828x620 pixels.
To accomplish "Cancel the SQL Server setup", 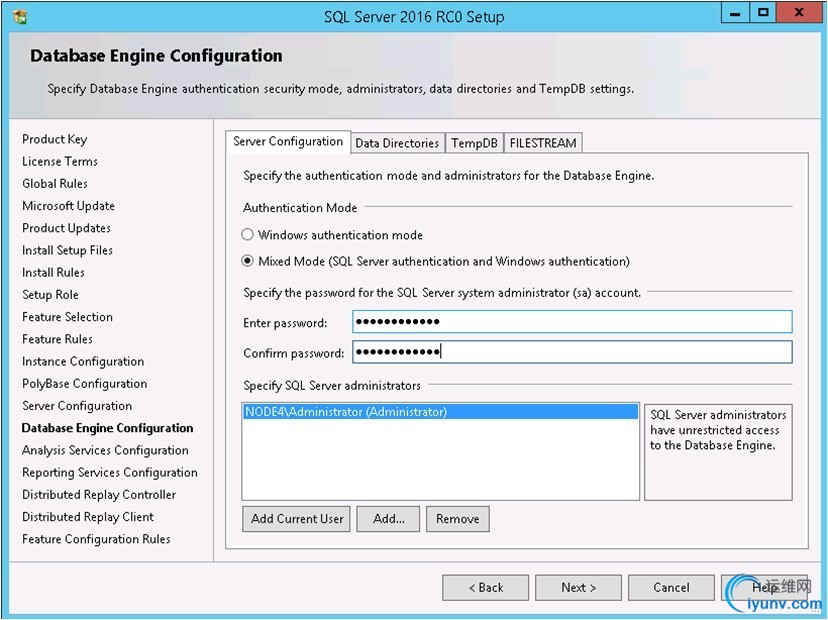I will 671,587.
